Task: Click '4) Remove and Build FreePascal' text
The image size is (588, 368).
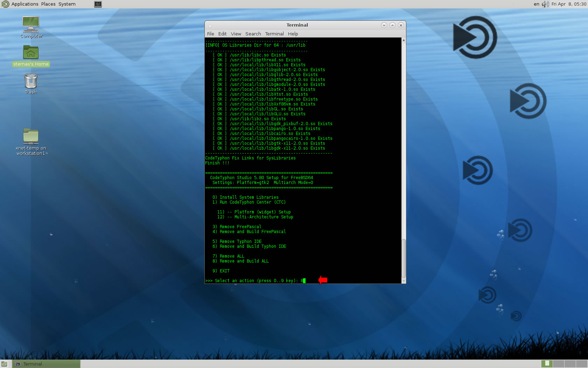Action: point(249,232)
